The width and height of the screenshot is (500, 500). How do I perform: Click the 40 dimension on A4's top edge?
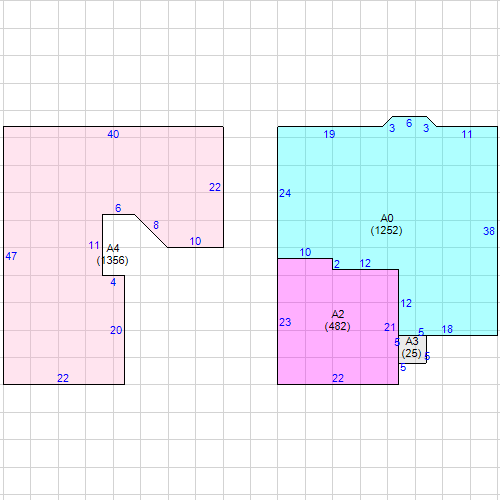(113, 134)
